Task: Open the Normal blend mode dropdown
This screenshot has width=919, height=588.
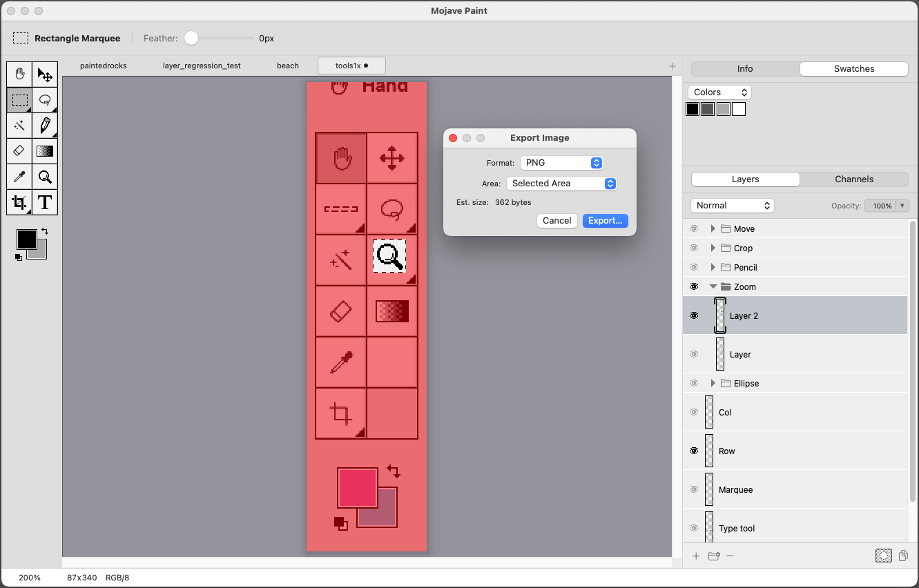Action: pos(732,206)
